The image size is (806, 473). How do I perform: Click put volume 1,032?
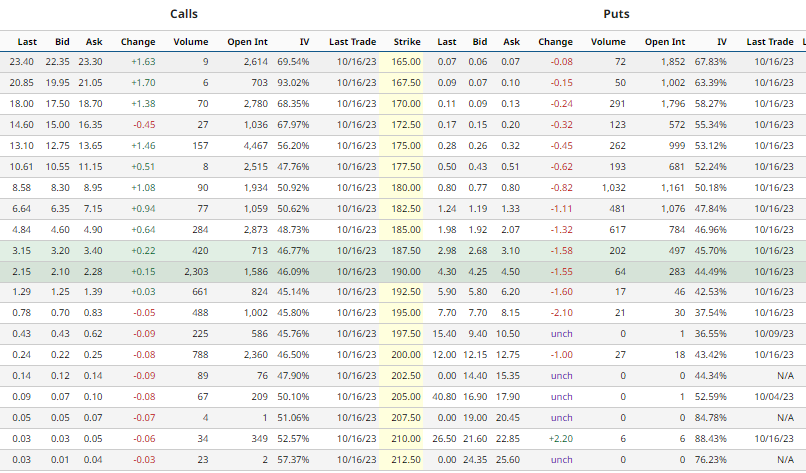tap(614, 188)
